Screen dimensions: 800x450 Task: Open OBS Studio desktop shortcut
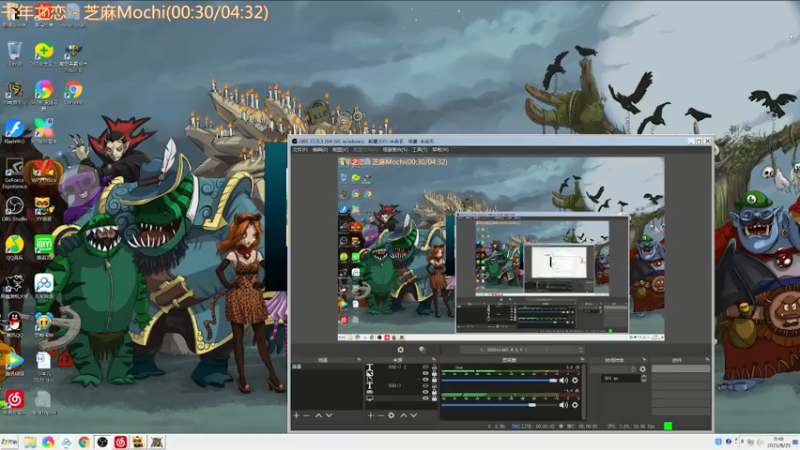[x=14, y=209]
